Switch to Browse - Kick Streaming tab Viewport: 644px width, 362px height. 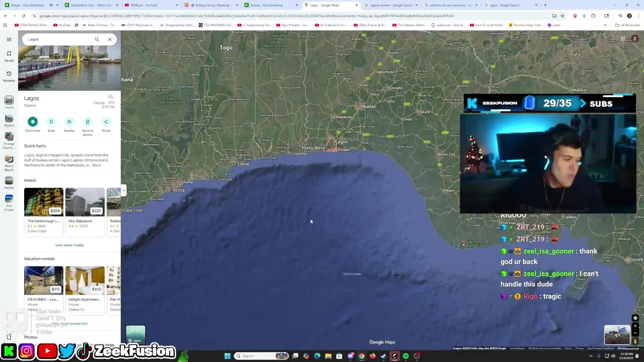pyautogui.click(x=272, y=5)
